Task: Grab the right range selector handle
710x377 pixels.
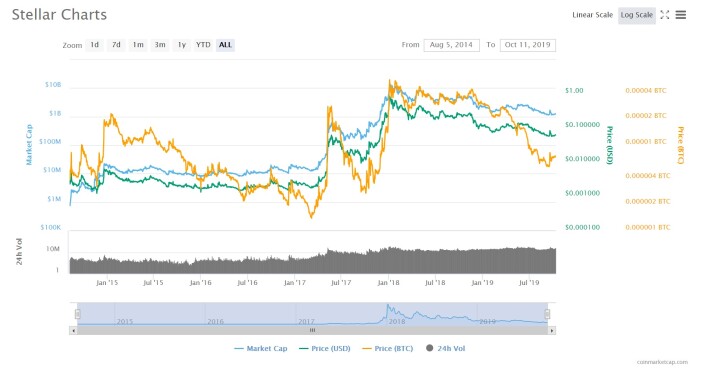Action: 547,314
